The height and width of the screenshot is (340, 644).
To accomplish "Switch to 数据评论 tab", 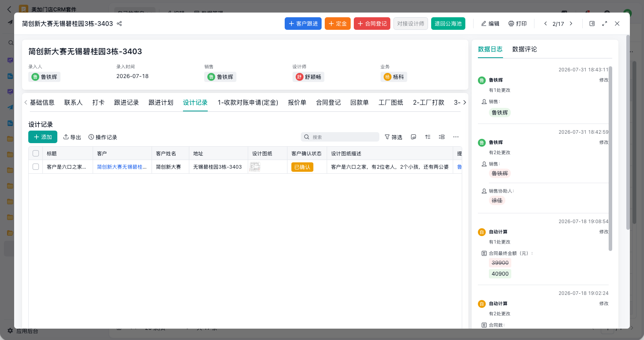I will 525,49.
